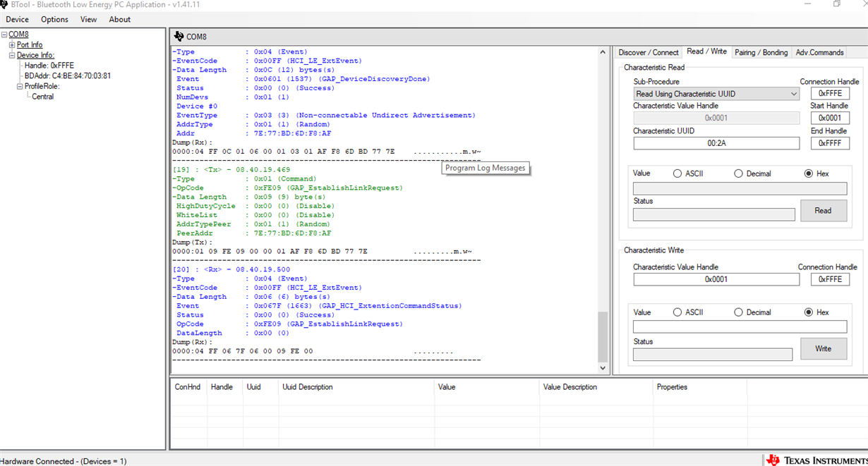The height and width of the screenshot is (466, 868).
Task: Click the log scrollbar up arrow
Action: [x=602, y=52]
